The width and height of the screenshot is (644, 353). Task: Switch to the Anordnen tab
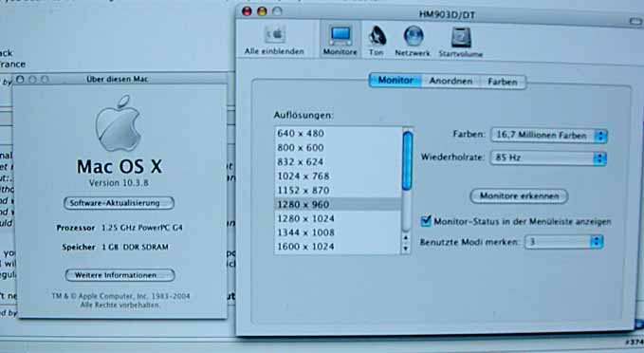point(451,81)
